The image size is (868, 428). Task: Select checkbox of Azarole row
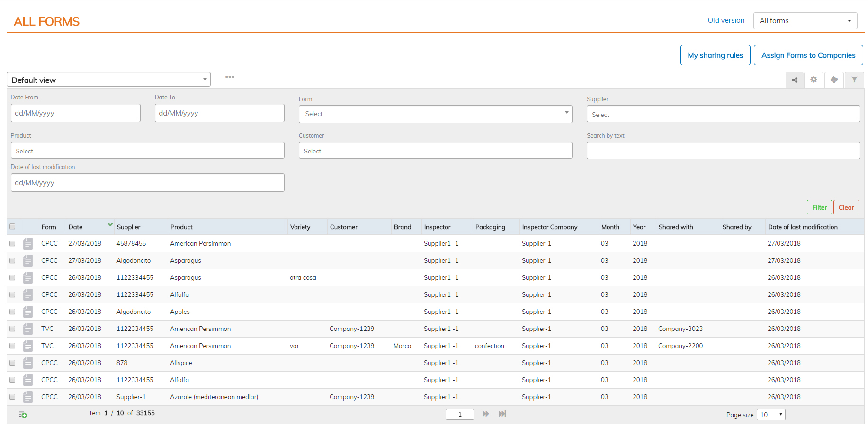[x=12, y=397]
